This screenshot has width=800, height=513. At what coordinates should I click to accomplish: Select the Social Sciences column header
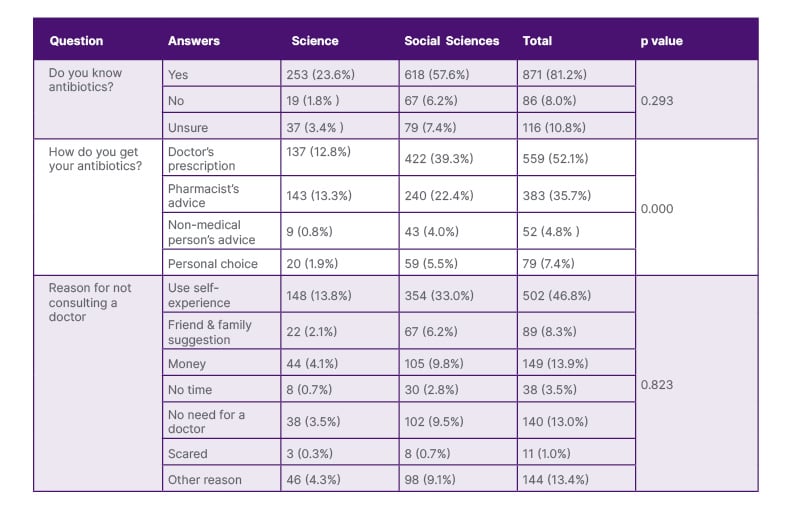(x=451, y=41)
